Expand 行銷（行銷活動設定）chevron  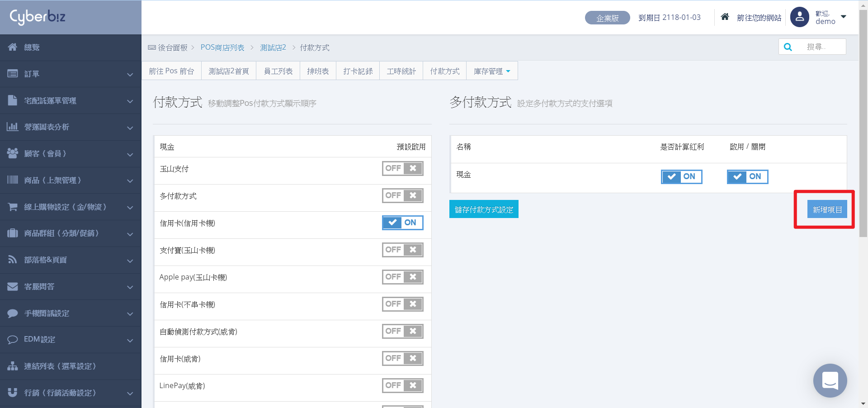[x=130, y=394]
